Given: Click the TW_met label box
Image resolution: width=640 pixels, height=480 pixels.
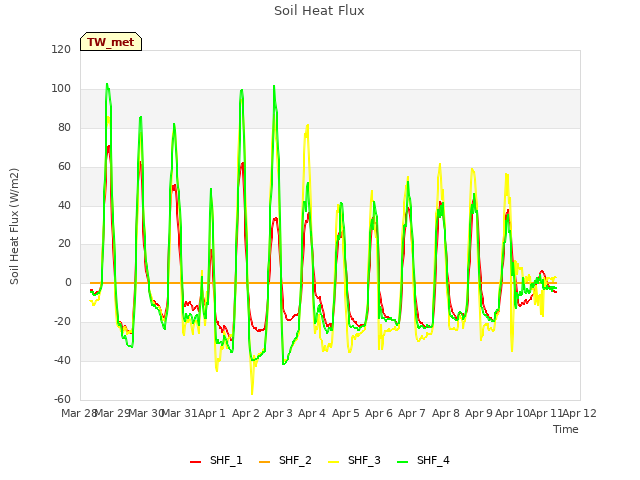Looking at the screenshot, I should tap(111, 42).
